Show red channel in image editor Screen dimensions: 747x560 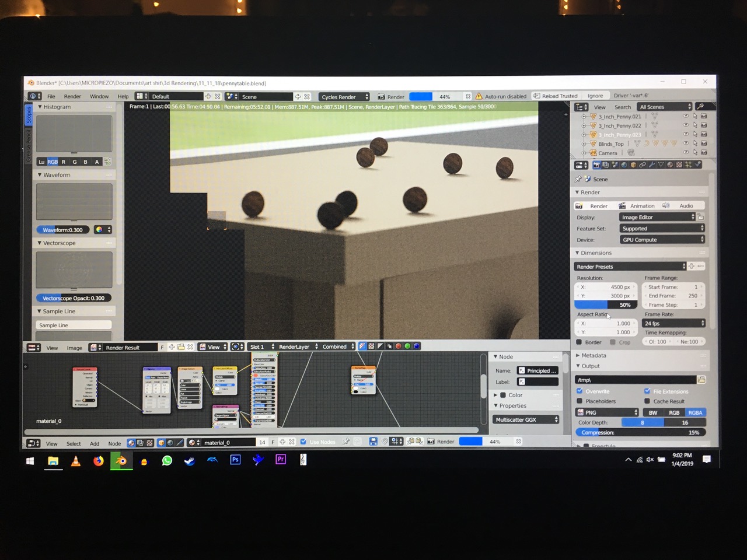coord(399,346)
